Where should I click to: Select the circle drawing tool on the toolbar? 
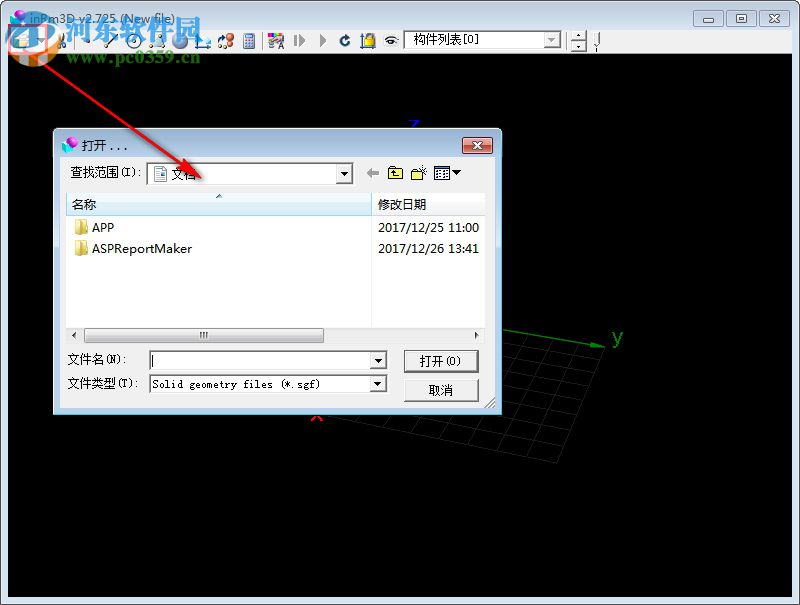coord(135,41)
